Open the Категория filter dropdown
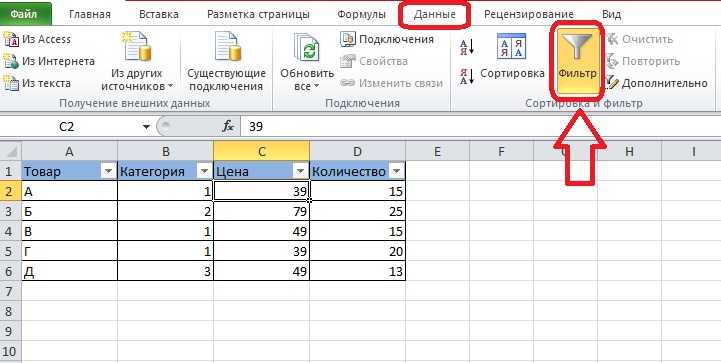 click(205, 172)
